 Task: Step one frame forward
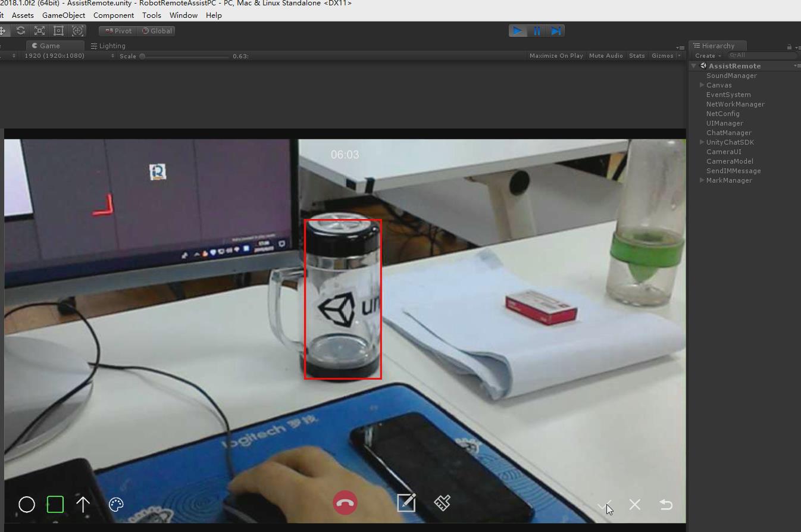point(555,31)
